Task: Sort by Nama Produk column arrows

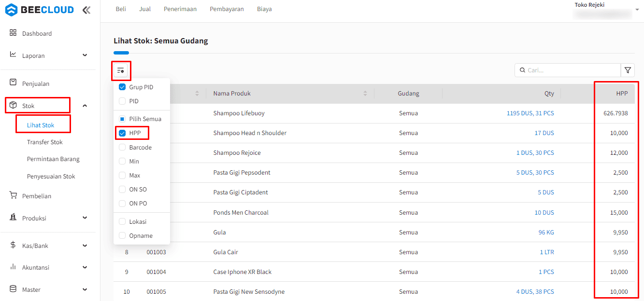Action: [365, 94]
